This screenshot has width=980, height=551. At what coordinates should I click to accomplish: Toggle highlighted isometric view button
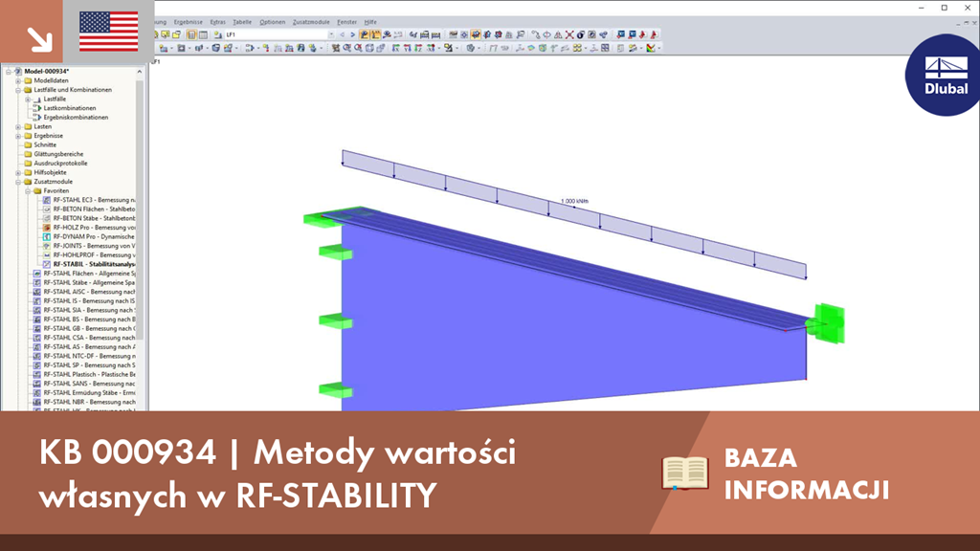pos(476,34)
